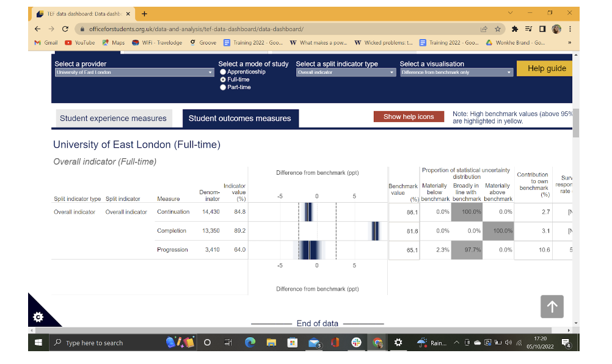Open the Help guide

click(544, 68)
